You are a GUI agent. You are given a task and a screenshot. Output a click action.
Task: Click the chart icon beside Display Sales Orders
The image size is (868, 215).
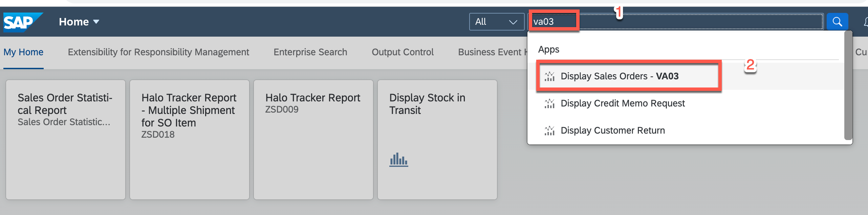(x=549, y=76)
